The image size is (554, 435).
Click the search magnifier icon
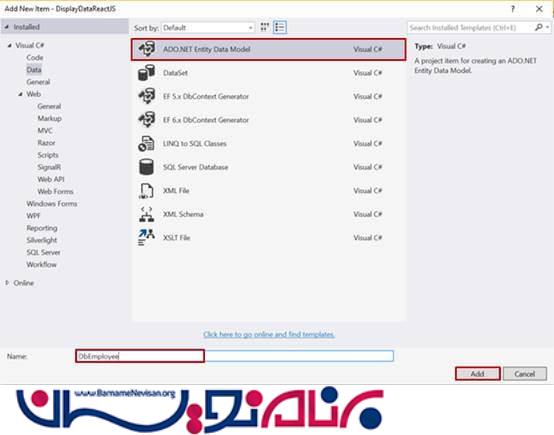538,27
